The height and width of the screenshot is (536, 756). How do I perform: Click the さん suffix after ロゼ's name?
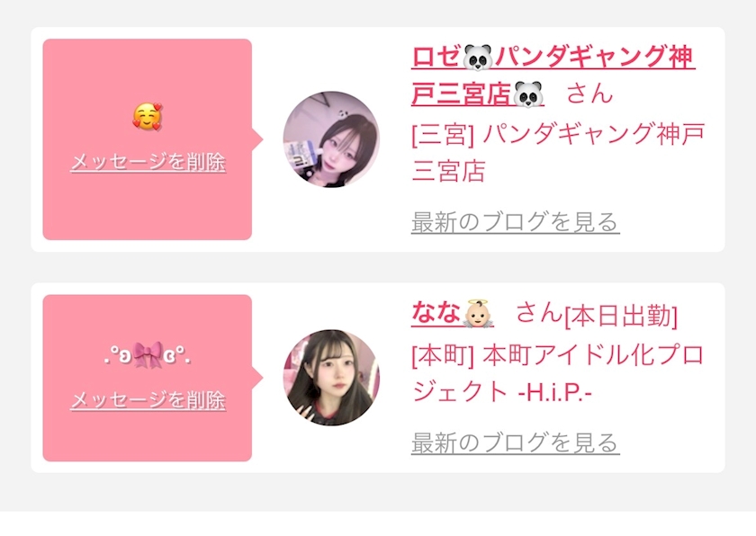(589, 93)
